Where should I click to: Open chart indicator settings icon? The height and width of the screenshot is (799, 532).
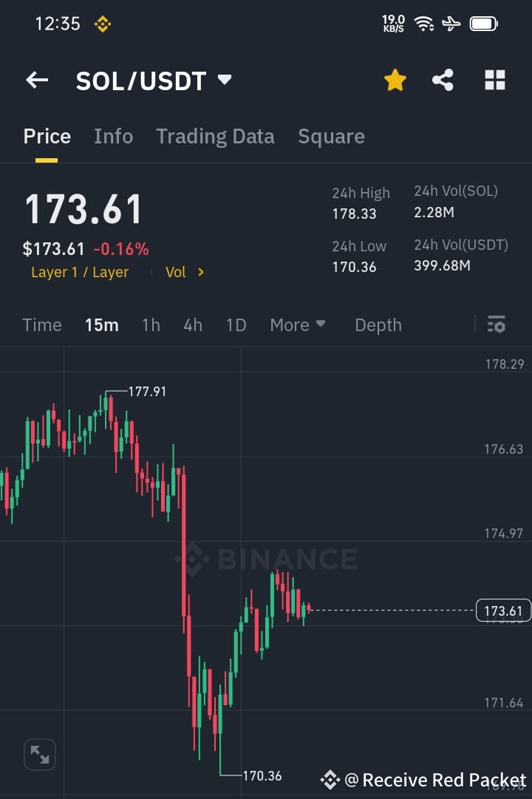496,324
